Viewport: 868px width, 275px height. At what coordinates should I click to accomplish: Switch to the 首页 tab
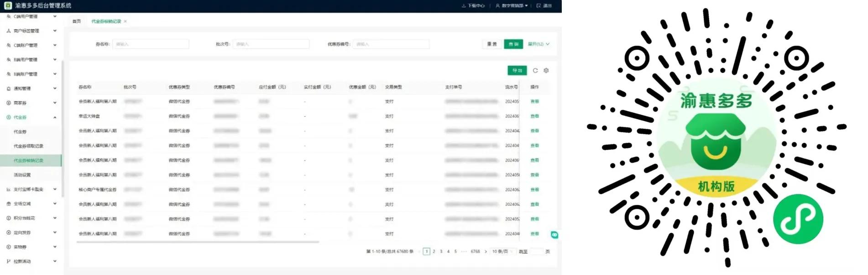pos(77,21)
